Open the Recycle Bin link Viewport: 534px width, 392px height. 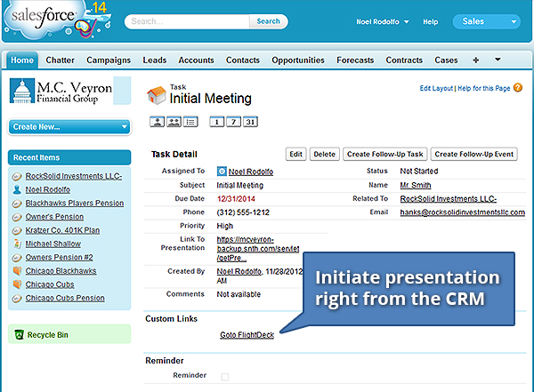[x=48, y=335]
